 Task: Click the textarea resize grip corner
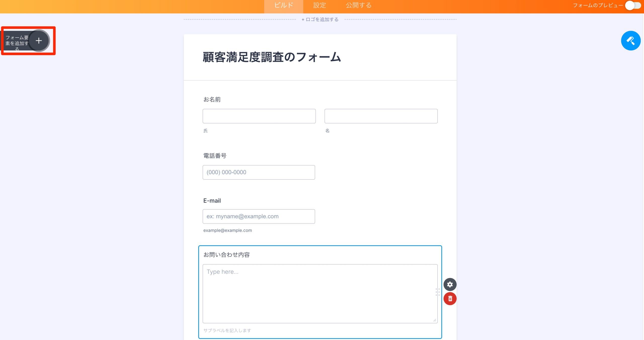434,320
